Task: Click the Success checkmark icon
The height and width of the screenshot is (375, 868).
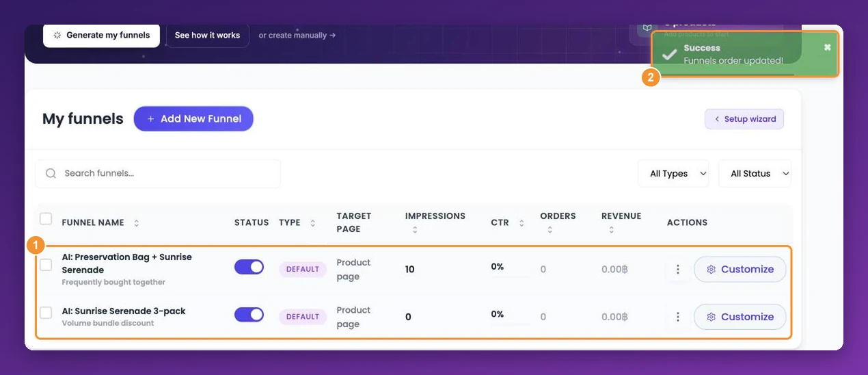Action: pyautogui.click(x=670, y=55)
